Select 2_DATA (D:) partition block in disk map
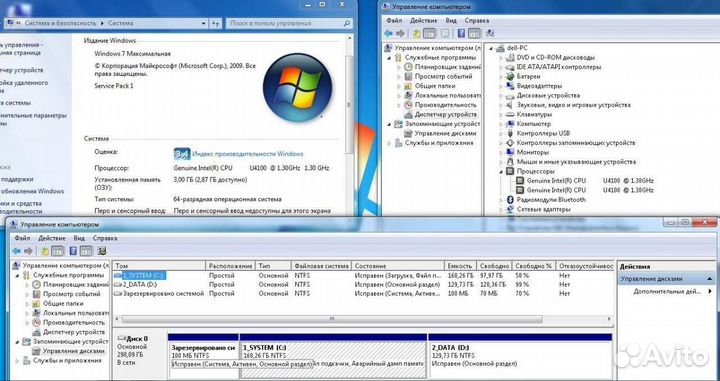Viewport: 720px width, 381px height. (x=520, y=356)
